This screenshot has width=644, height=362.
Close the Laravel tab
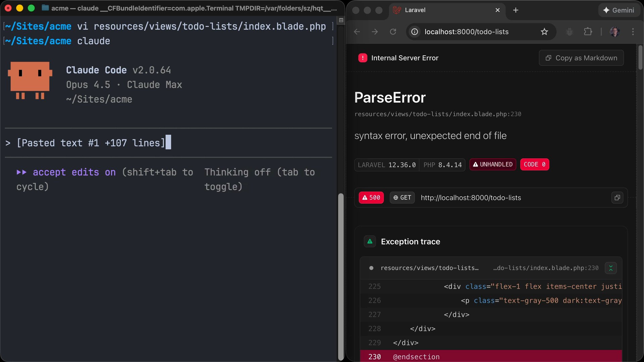pyautogui.click(x=497, y=10)
